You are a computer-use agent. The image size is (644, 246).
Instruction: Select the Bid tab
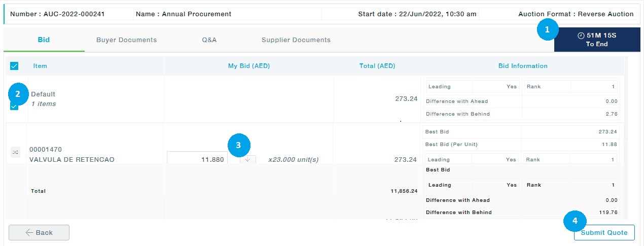[44, 40]
